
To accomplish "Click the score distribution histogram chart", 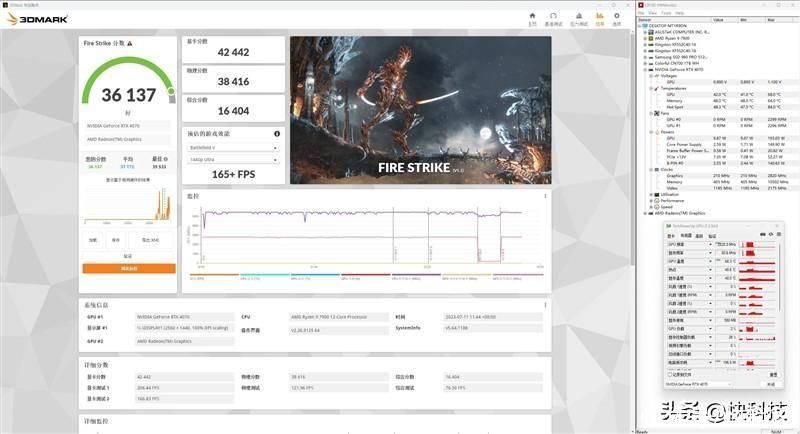I will [128, 204].
